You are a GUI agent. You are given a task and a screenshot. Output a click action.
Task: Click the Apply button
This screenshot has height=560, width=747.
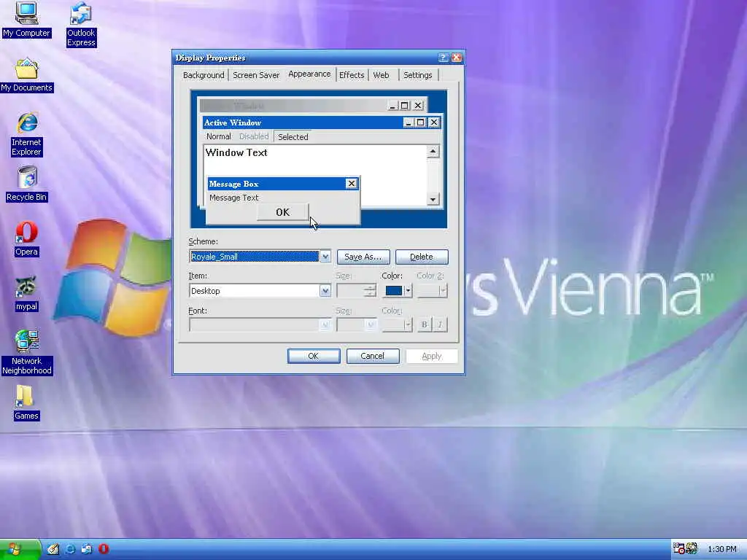click(x=432, y=356)
